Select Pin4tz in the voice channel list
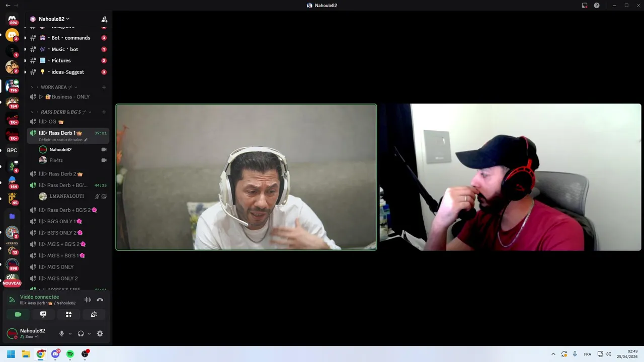Screen dimensions: 644x362 tap(72, 160)
